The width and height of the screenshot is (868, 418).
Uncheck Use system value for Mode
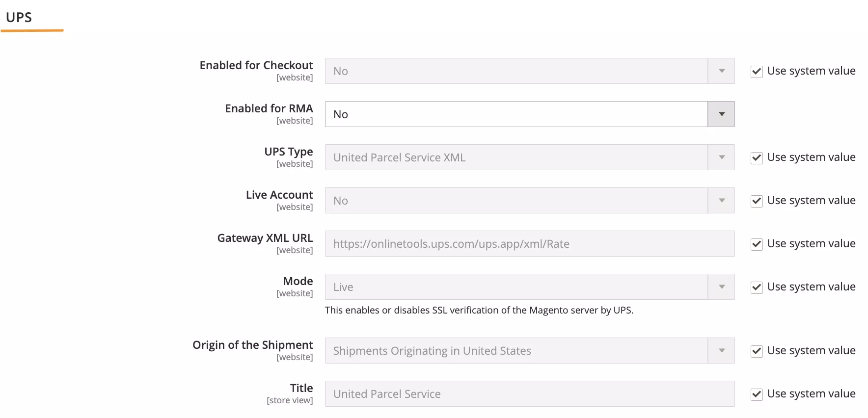757,287
